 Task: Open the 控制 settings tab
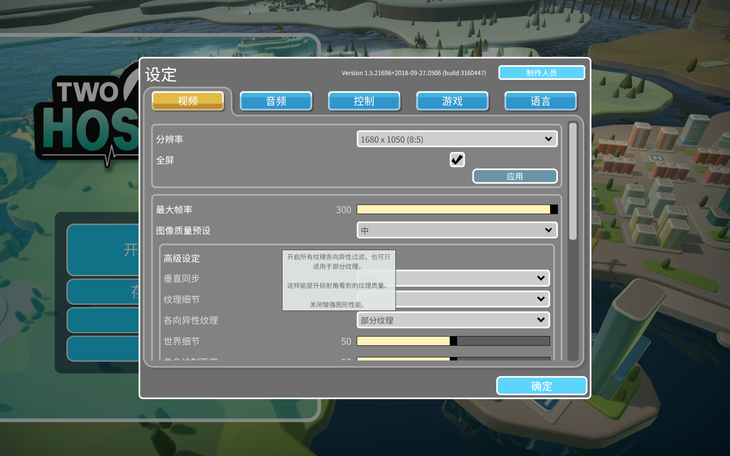(x=364, y=101)
